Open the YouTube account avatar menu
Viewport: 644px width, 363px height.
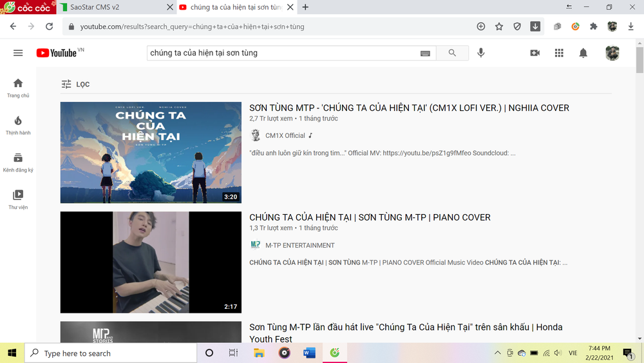click(x=612, y=53)
